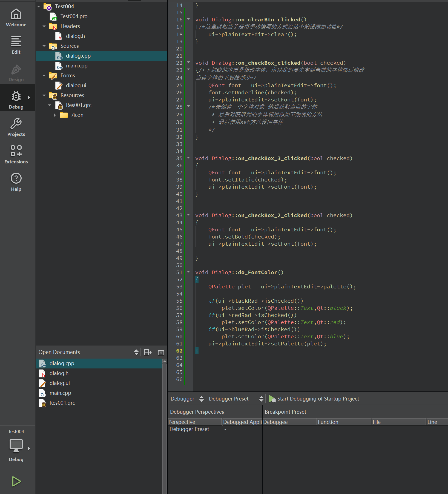Open the Projects mode
The image size is (448, 494).
click(x=16, y=127)
